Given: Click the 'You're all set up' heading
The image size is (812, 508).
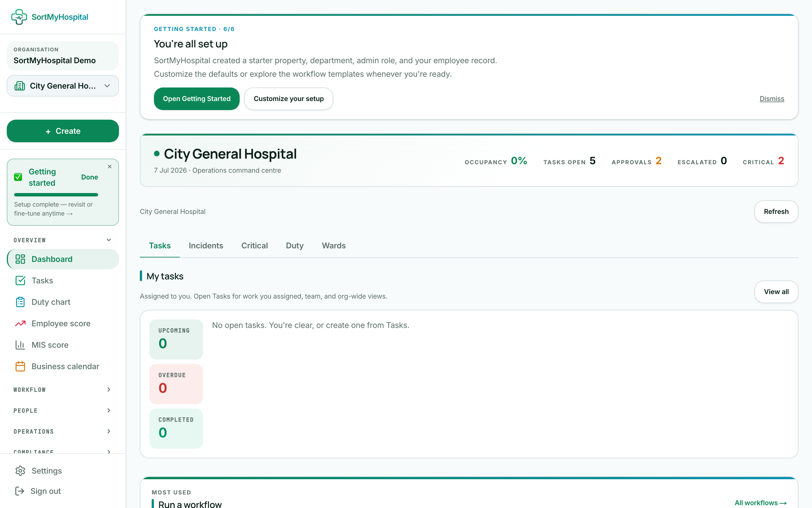Looking at the screenshot, I should click(x=191, y=44).
